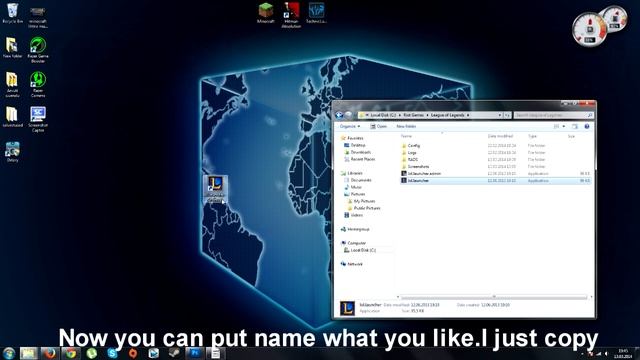Click the League of Legends shortcut on desktop
This screenshot has height=360, width=640.
215,189
